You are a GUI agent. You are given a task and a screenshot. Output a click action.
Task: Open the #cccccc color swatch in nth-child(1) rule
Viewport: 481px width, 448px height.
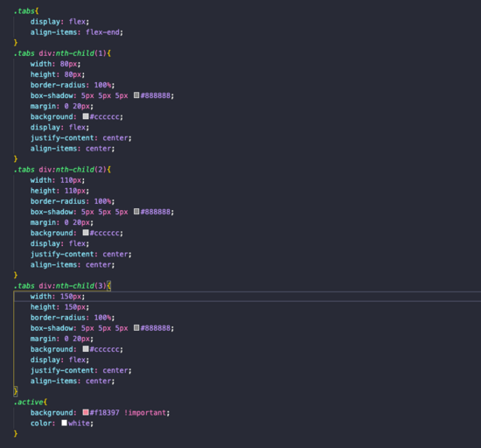(86, 116)
